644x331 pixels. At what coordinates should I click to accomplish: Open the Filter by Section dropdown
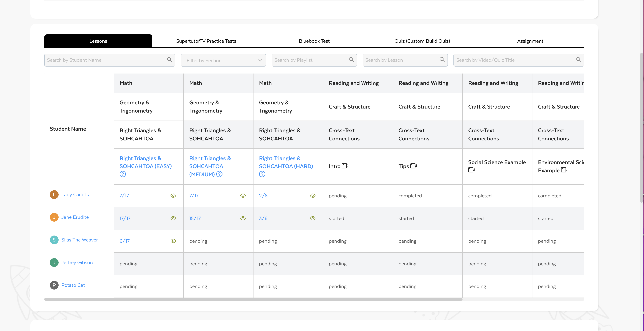click(223, 60)
